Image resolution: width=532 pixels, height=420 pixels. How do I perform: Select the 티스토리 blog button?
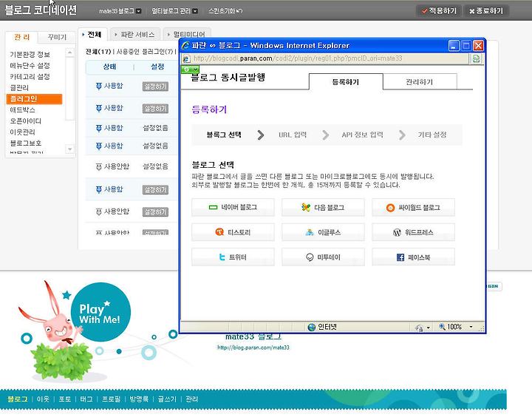click(233, 232)
